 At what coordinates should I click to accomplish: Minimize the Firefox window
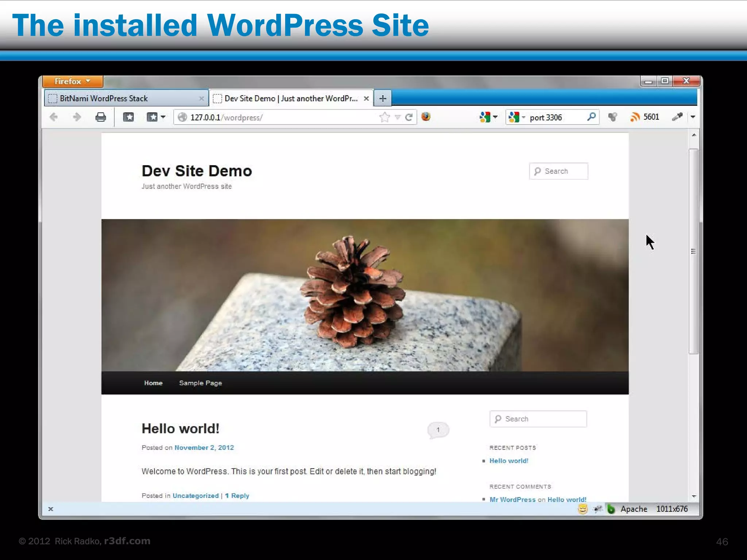click(x=649, y=81)
